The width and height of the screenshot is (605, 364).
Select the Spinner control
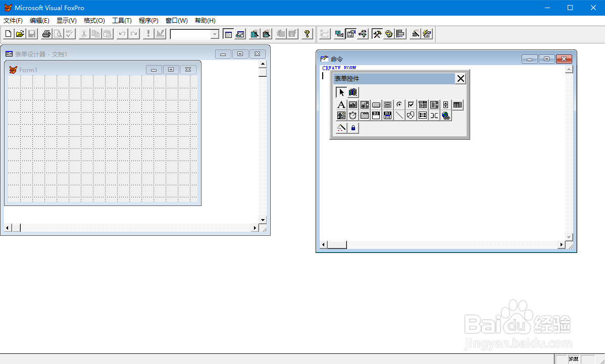[445, 105]
